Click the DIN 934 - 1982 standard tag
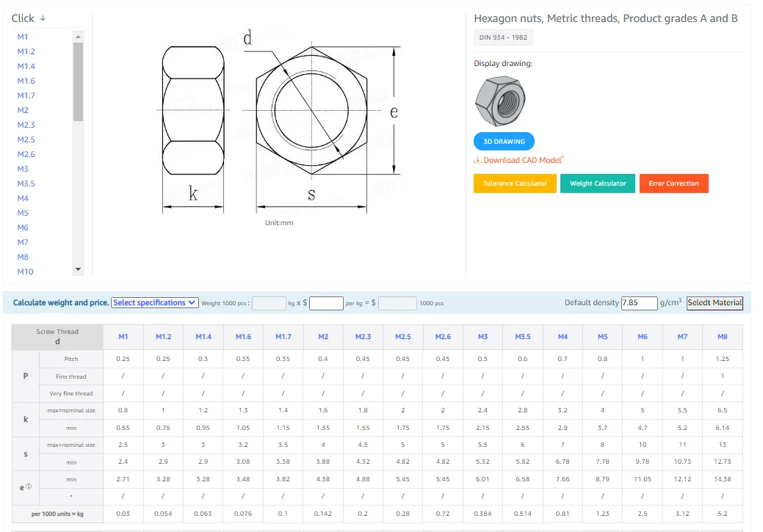The height and width of the screenshot is (532, 763). (x=503, y=37)
